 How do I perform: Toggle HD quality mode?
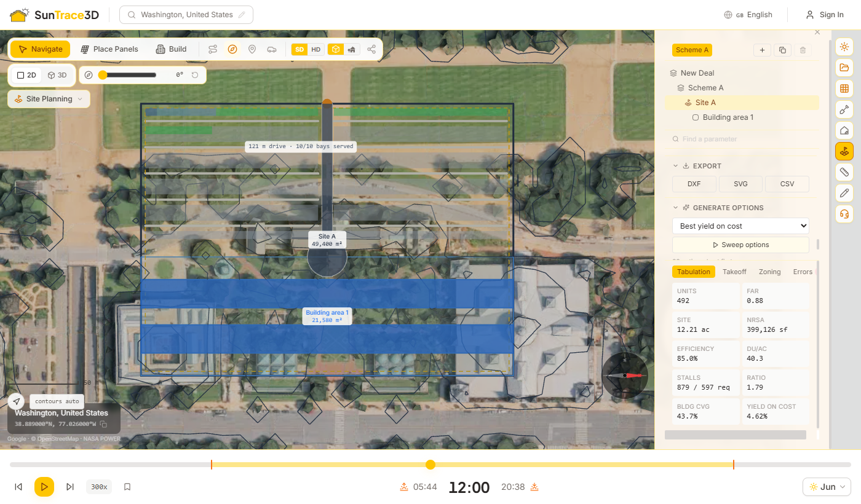316,50
